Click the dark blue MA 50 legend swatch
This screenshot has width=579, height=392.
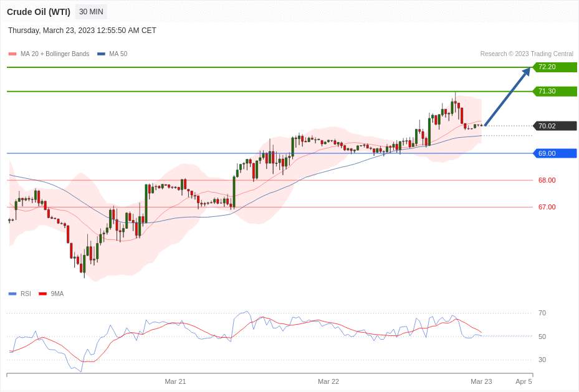click(x=101, y=54)
